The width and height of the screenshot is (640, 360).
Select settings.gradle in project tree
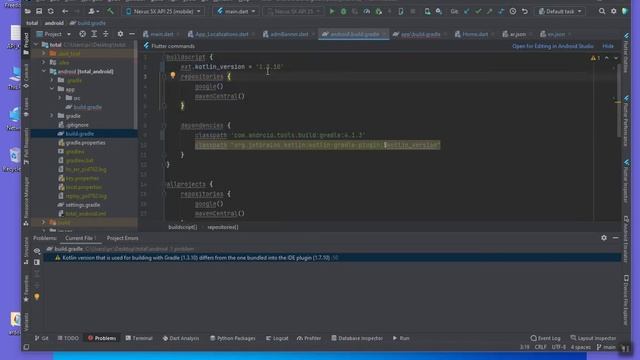[x=82, y=205]
